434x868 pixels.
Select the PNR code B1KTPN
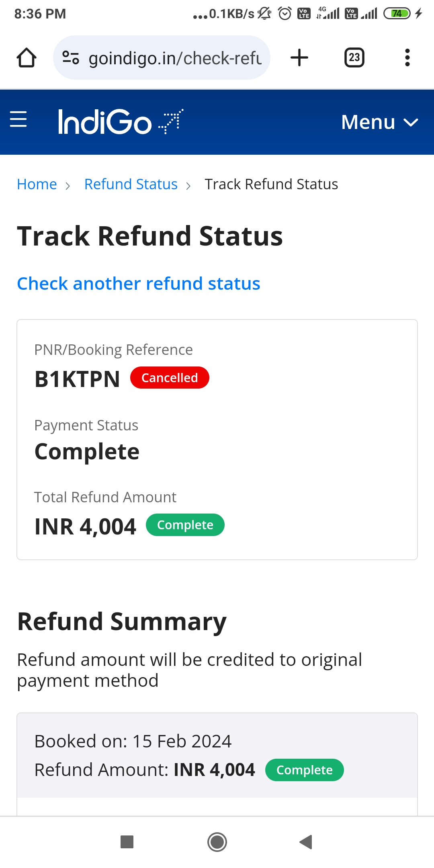pyautogui.click(x=77, y=379)
